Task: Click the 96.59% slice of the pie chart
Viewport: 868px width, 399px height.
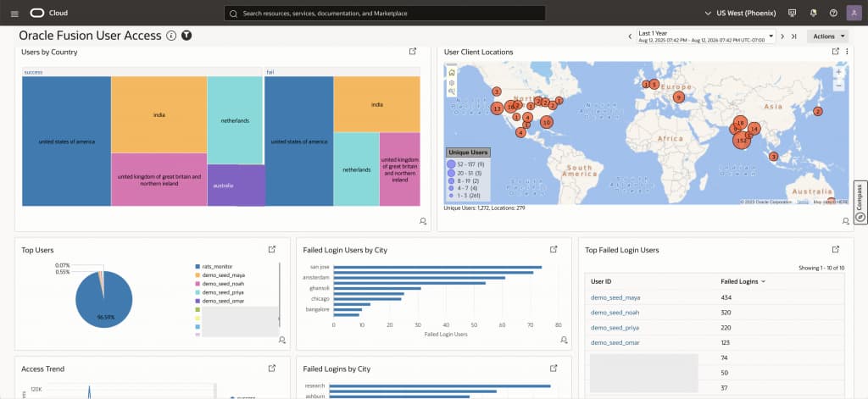Action: 104,302
